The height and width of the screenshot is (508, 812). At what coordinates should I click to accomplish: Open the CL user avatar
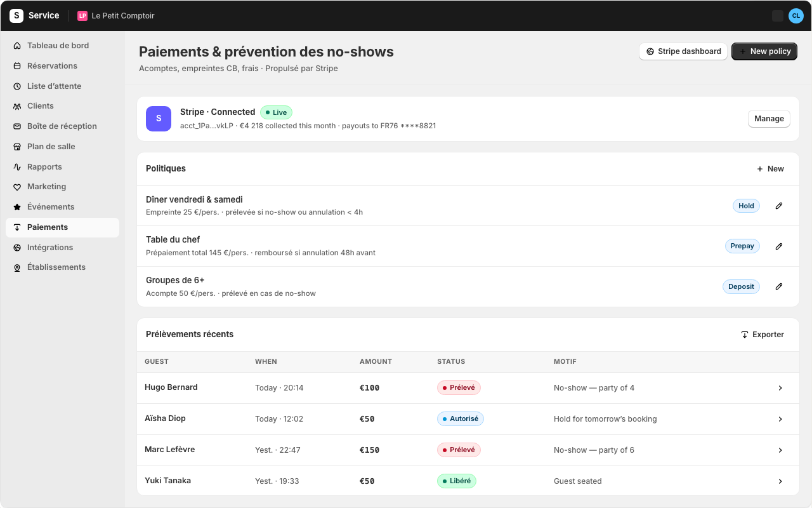point(796,16)
